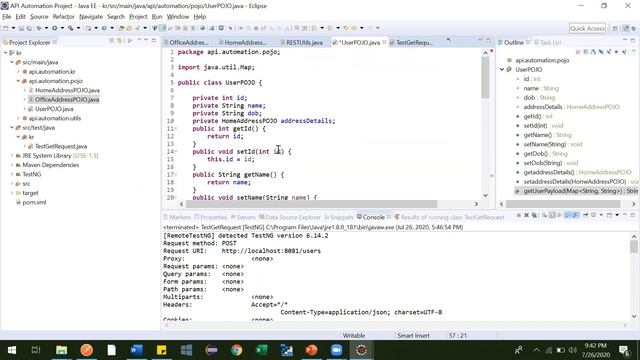Image resolution: width=640 pixels, height=360 pixels.
Task: Open the Open Console dropdown
Action: coord(617,215)
